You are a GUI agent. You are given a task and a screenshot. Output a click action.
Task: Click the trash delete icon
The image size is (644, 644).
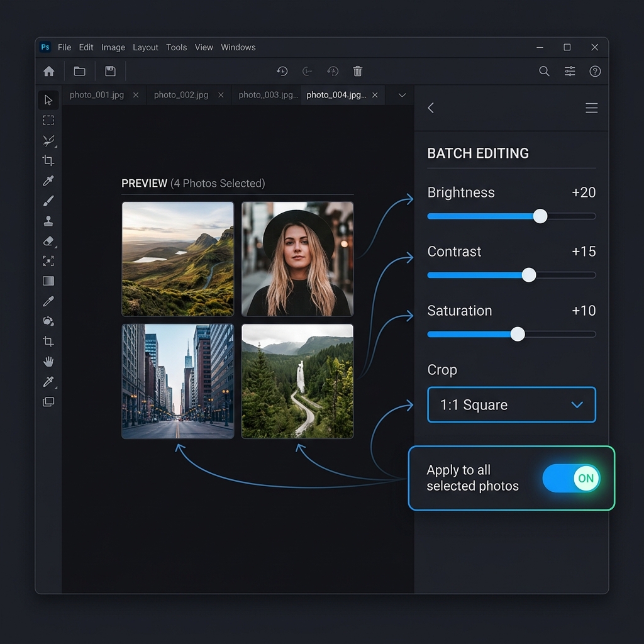[x=357, y=71]
